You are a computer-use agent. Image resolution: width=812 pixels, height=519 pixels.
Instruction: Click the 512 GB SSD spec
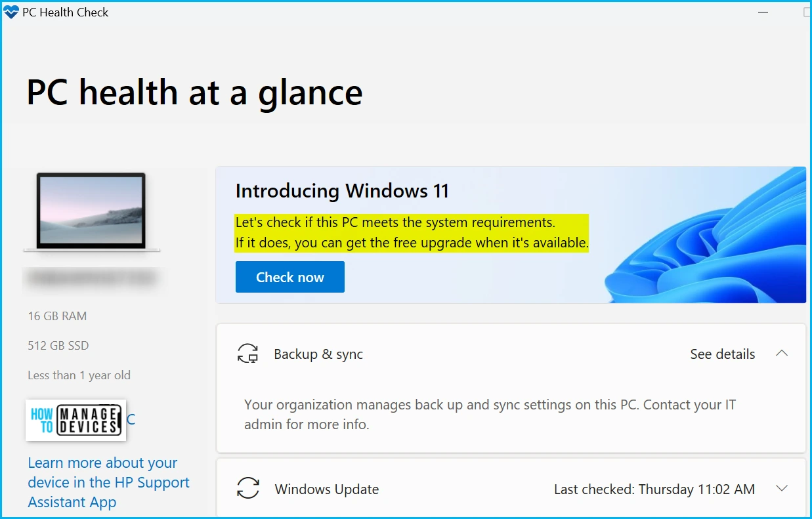point(58,346)
